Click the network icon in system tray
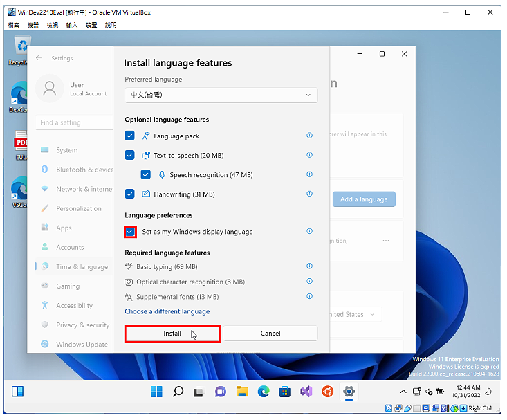 pos(417,392)
